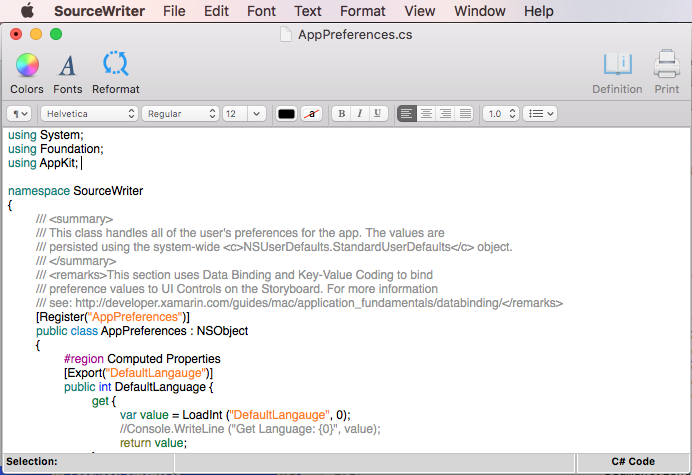
Task: Click the "namespace SourceWriter" line
Action: 75,191
